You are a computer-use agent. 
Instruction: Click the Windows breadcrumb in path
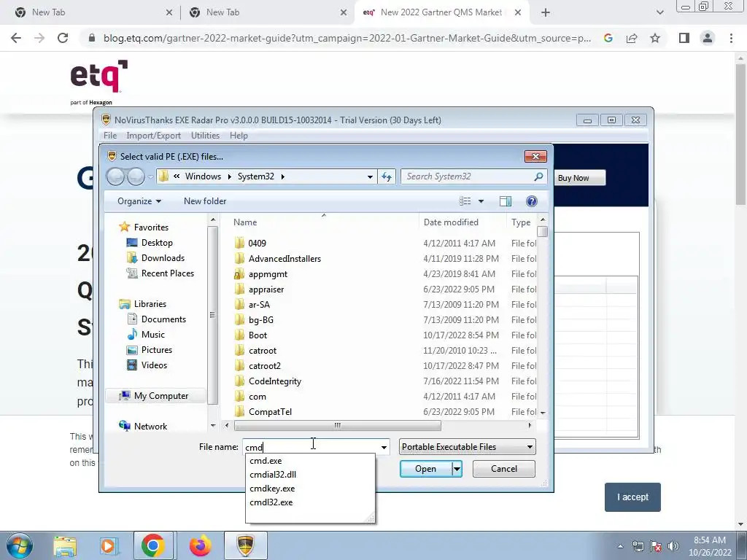click(x=203, y=176)
